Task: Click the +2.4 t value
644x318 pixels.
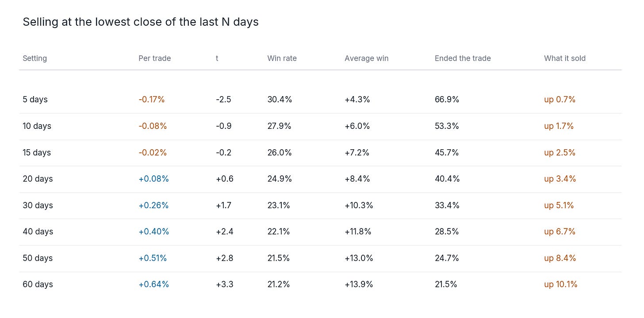Action: coord(225,232)
